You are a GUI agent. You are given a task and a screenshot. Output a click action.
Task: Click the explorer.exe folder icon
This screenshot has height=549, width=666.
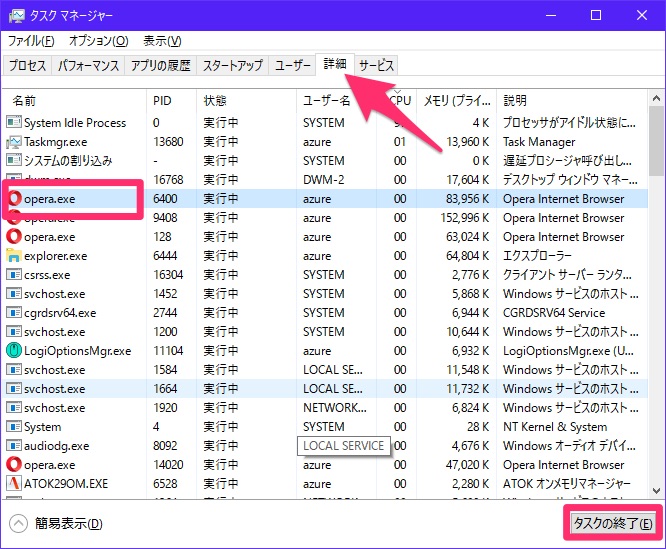[14, 256]
